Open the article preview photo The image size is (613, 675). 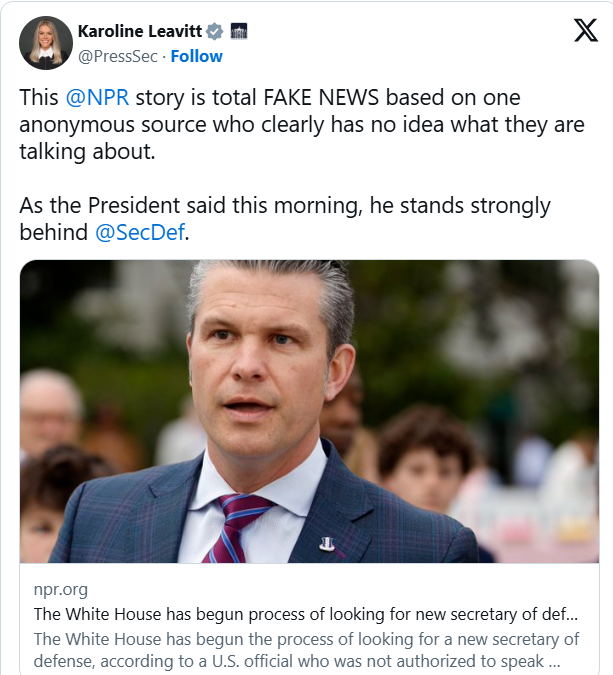pos(309,411)
